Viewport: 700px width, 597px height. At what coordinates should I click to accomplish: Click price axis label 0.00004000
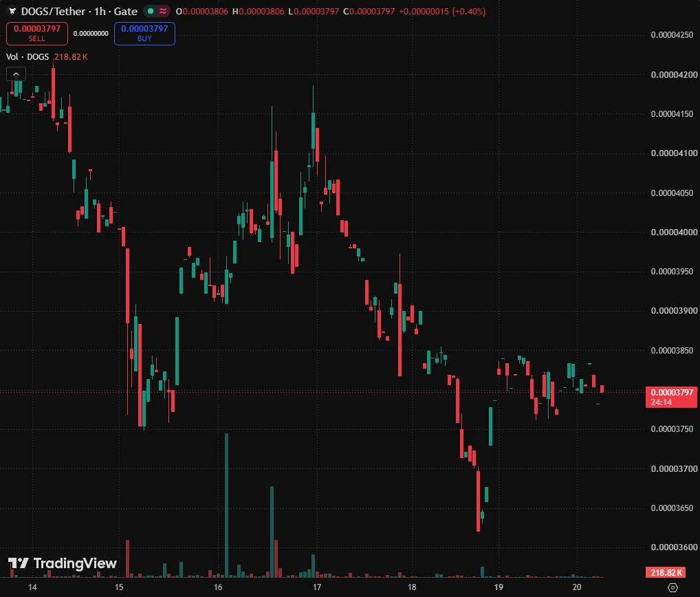pyautogui.click(x=674, y=232)
